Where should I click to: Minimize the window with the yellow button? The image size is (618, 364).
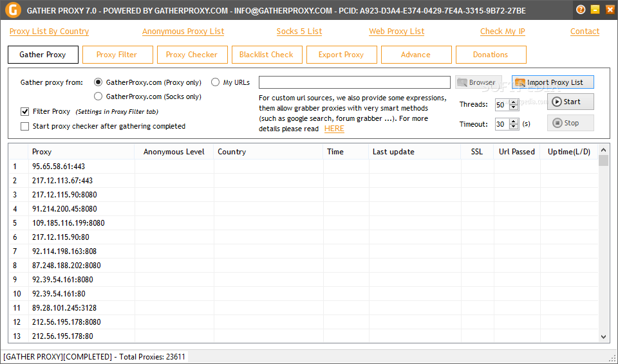tap(594, 10)
